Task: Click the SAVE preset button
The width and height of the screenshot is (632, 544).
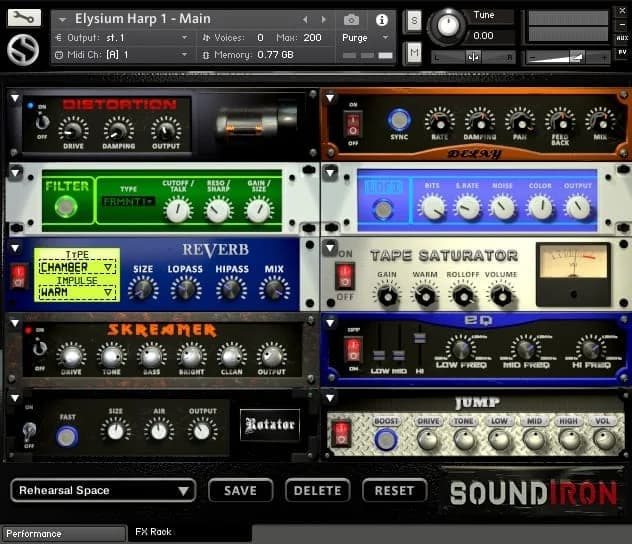Action: (x=240, y=490)
